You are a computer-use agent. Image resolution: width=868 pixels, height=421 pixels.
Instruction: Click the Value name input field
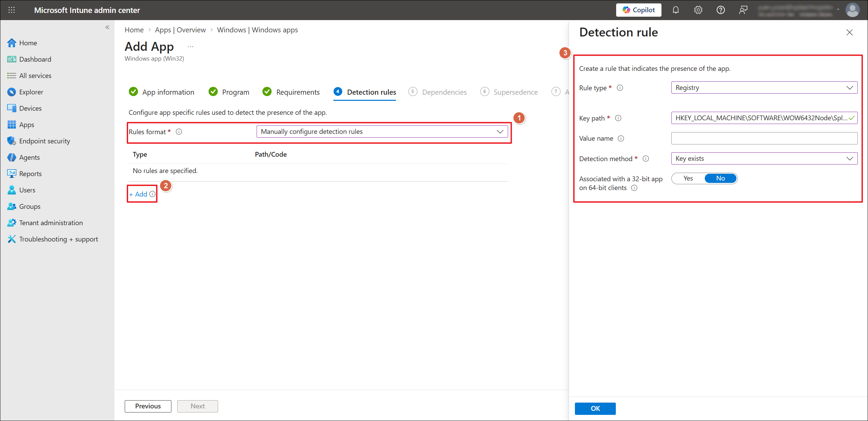764,138
